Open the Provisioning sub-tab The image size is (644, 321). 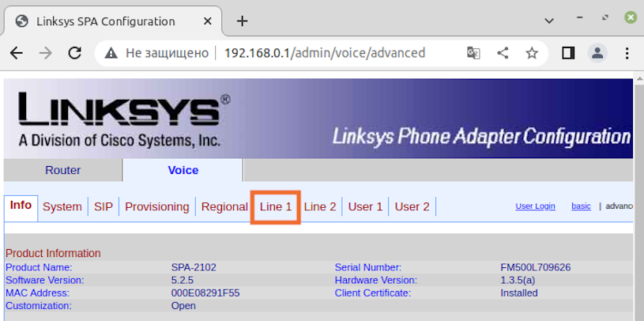(x=157, y=206)
